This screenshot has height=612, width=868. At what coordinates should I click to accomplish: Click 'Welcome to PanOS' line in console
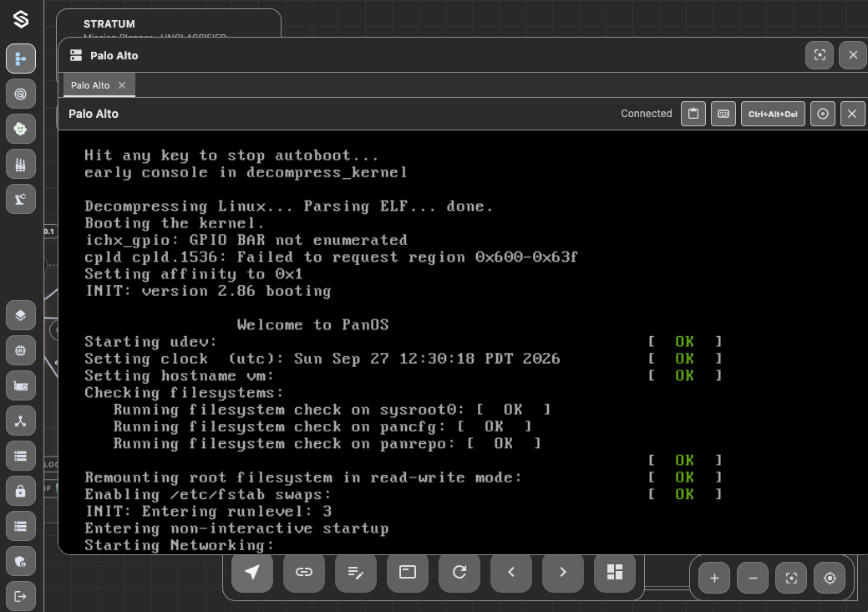(312, 324)
